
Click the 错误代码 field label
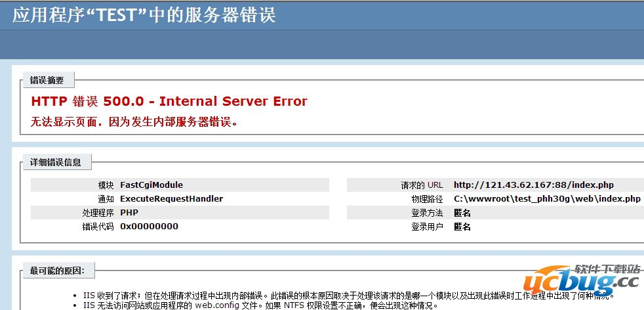[98, 227]
